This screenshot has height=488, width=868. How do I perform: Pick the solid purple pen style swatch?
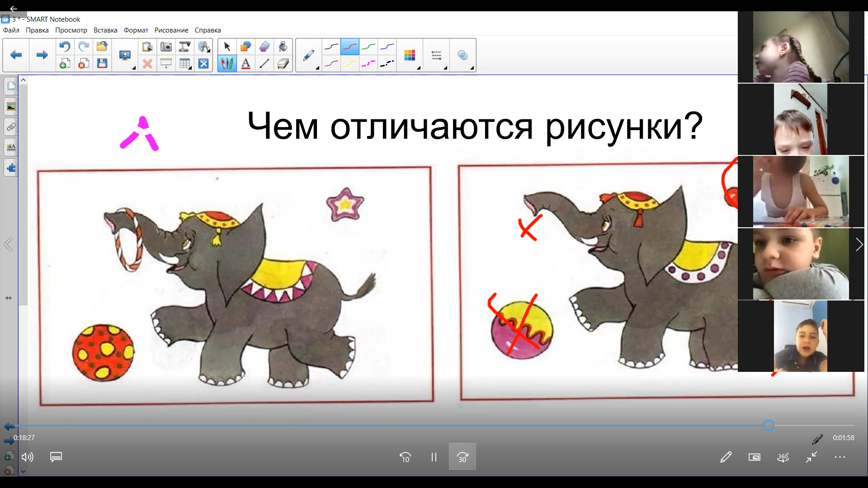(x=331, y=64)
